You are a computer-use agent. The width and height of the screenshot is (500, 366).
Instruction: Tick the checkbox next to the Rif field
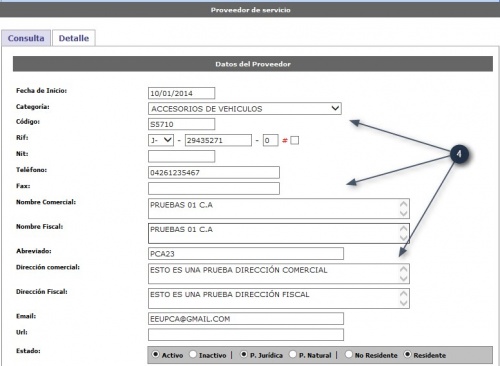tap(295, 140)
